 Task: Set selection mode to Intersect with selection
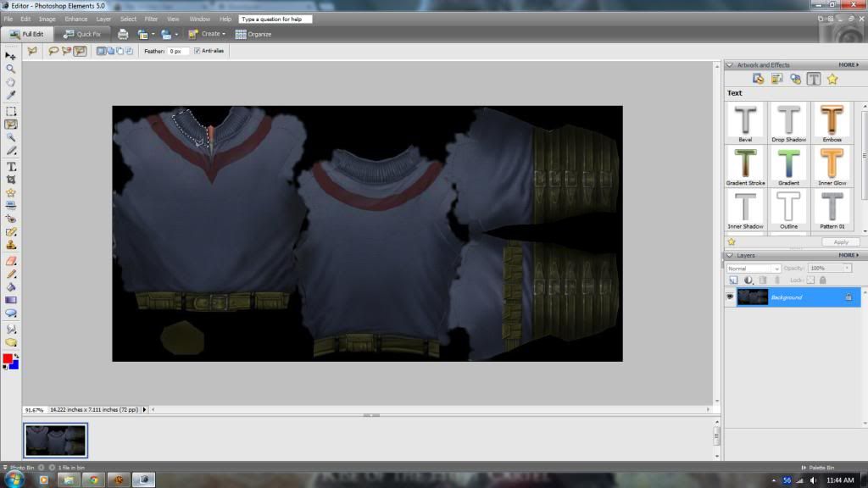pyautogui.click(x=129, y=51)
